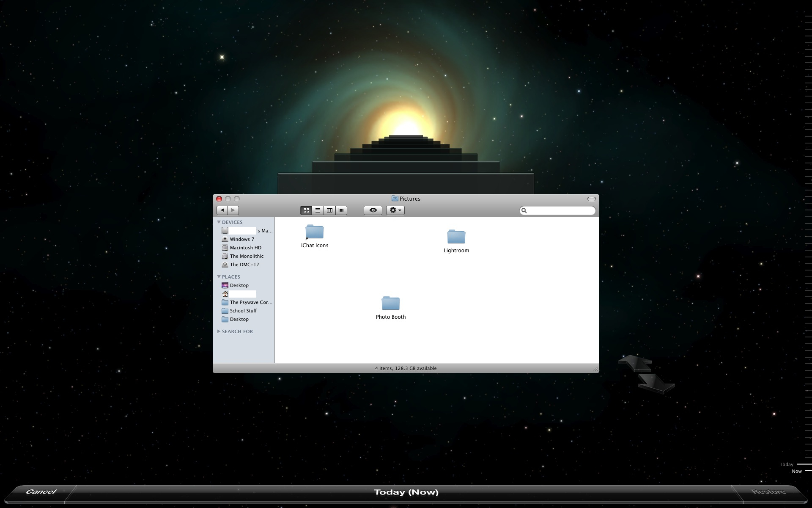Viewport: 812px width, 508px height.
Task: Switch to column view
Action: [x=329, y=210]
